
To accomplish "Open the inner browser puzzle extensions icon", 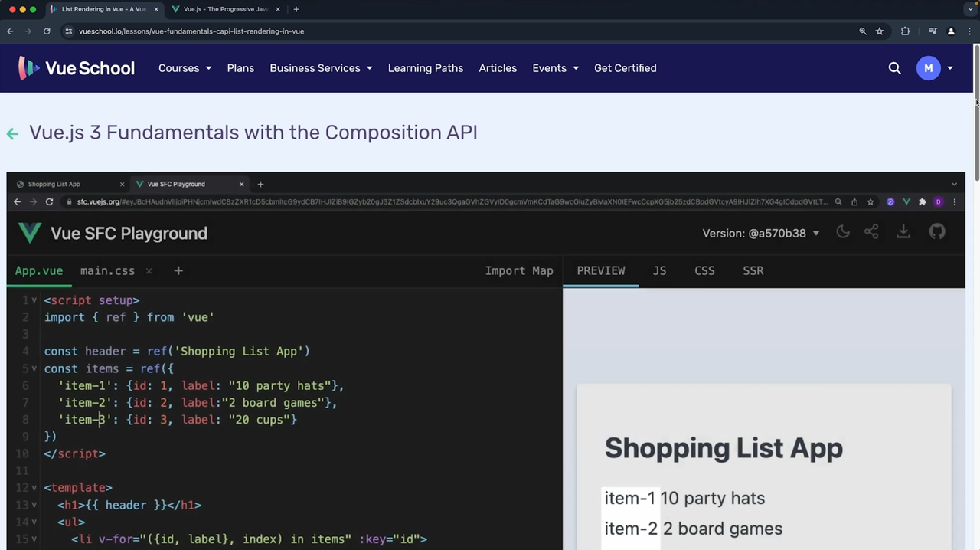I will pyautogui.click(x=923, y=201).
